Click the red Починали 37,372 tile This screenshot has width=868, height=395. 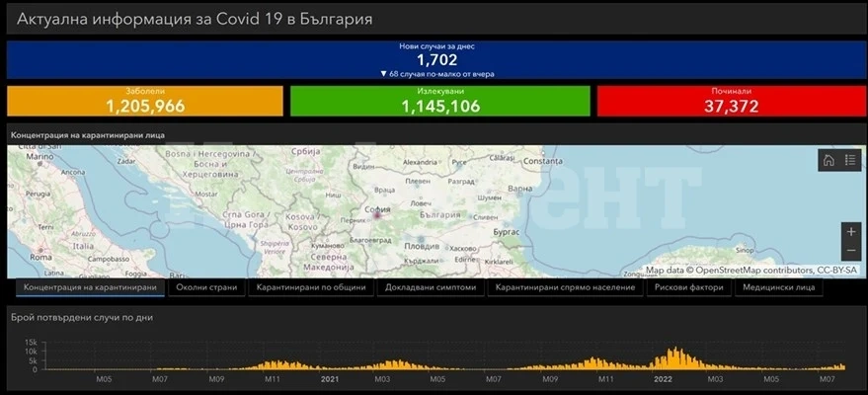pos(732,101)
